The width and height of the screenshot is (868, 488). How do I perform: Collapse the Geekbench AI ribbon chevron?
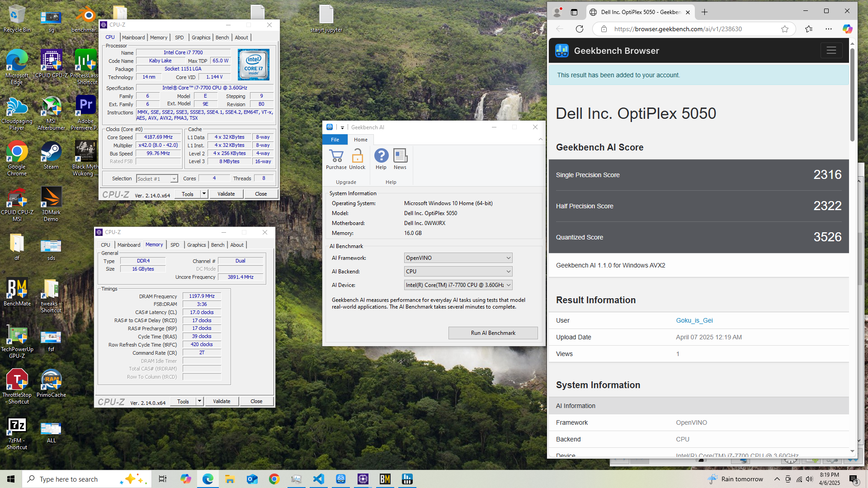540,140
